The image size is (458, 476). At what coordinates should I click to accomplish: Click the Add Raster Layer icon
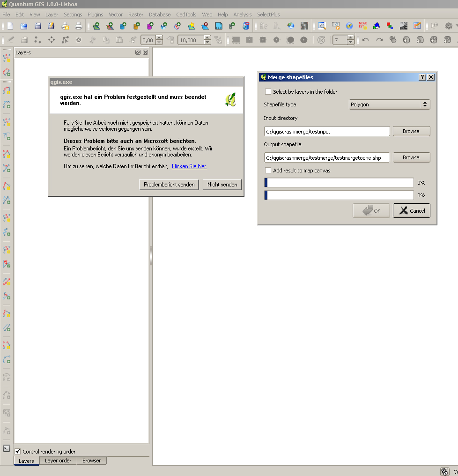110,26
